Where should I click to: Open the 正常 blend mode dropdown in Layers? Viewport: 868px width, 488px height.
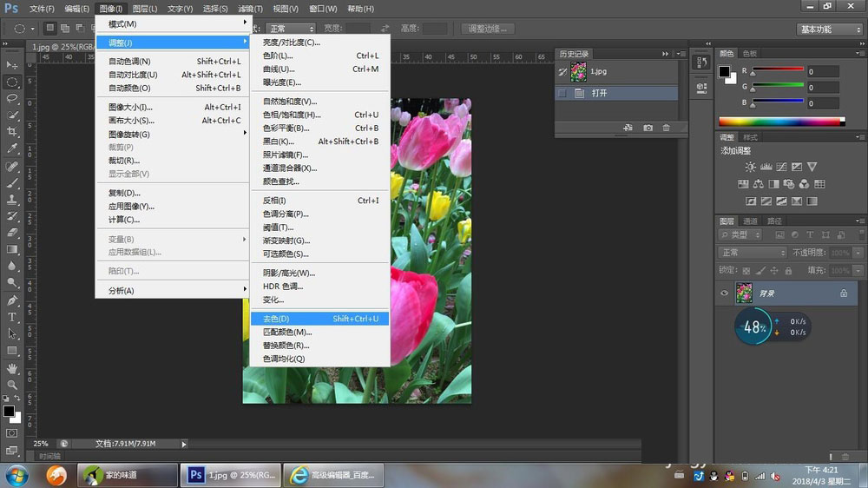(753, 253)
